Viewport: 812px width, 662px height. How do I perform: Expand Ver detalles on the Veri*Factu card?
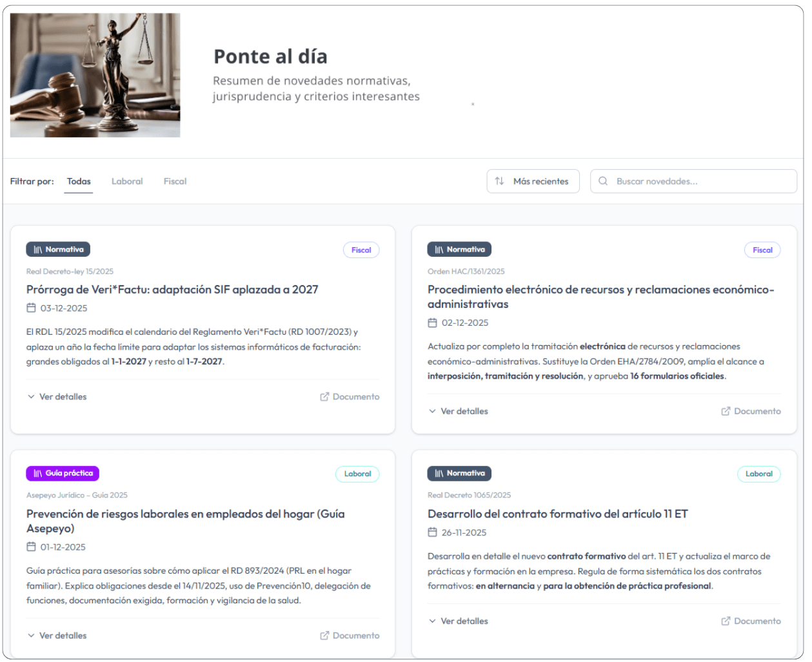[x=57, y=397]
